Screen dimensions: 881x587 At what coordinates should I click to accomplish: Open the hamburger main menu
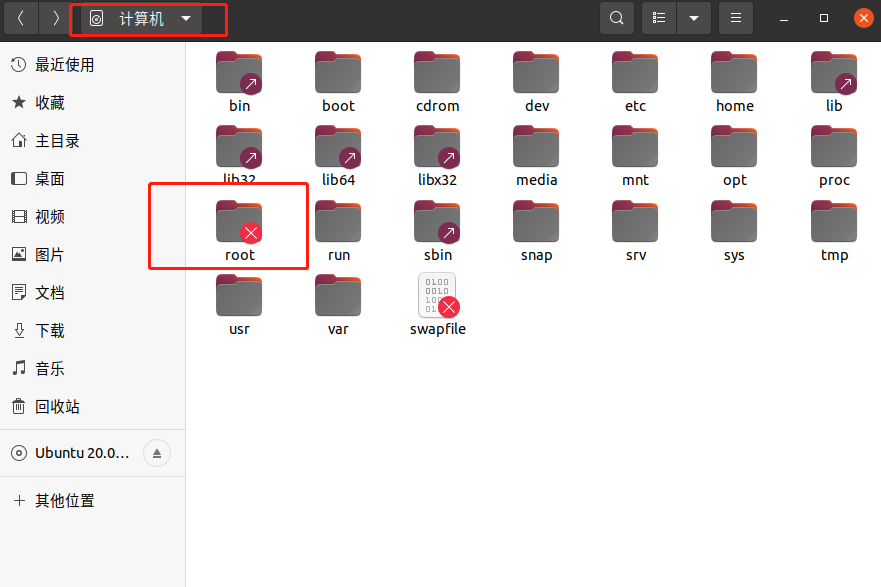click(x=735, y=19)
